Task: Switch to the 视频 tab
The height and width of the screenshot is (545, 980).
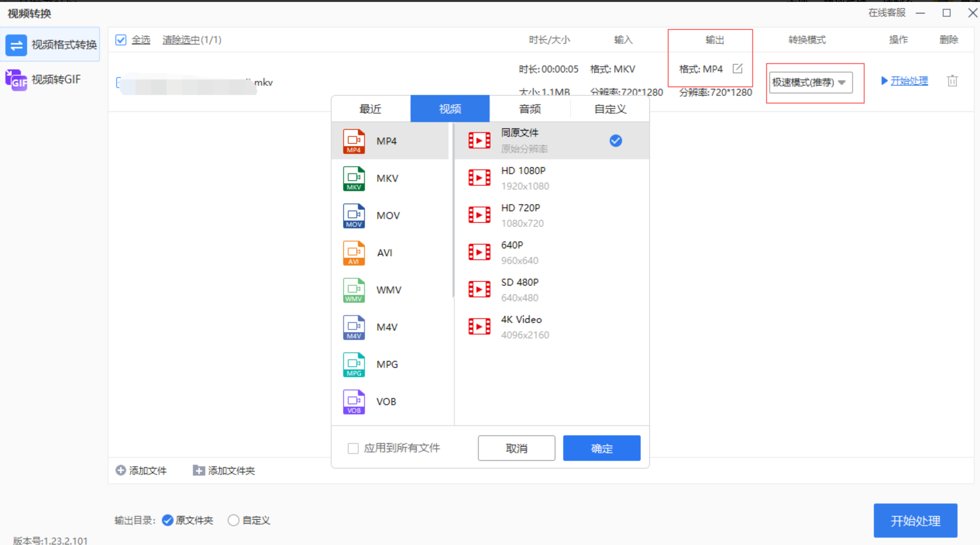Action: [450, 109]
